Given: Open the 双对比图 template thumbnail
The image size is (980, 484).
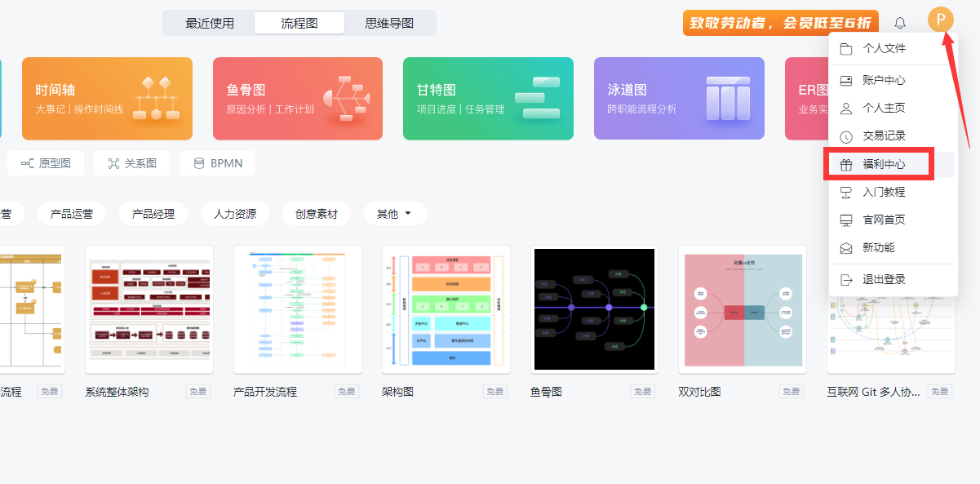Looking at the screenshot, I should click(743, 310).
